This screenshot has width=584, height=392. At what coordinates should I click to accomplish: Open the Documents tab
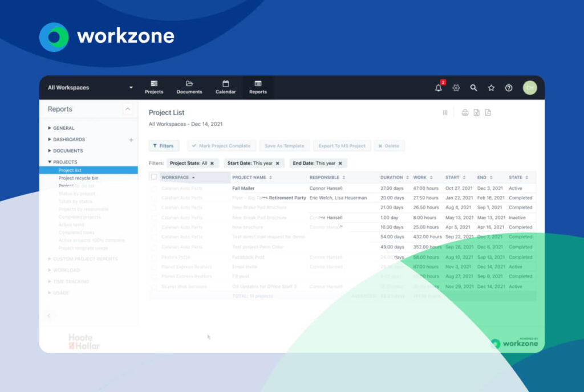pos(189,87)
